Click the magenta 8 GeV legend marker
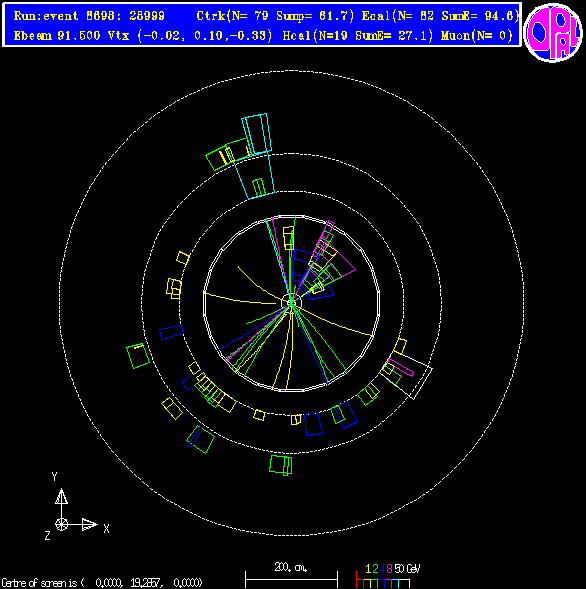The height and width of the screenshot is (589, 586). (x=389, y=569)
